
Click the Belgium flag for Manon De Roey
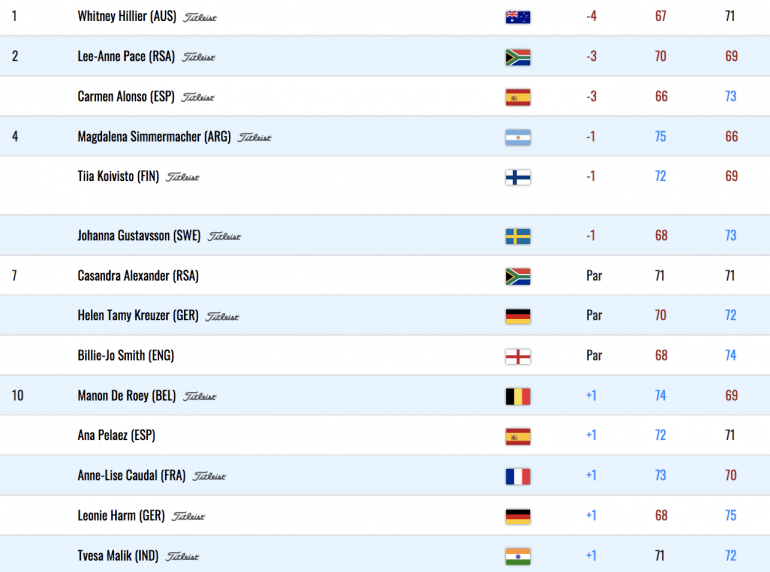click(518, 396)
